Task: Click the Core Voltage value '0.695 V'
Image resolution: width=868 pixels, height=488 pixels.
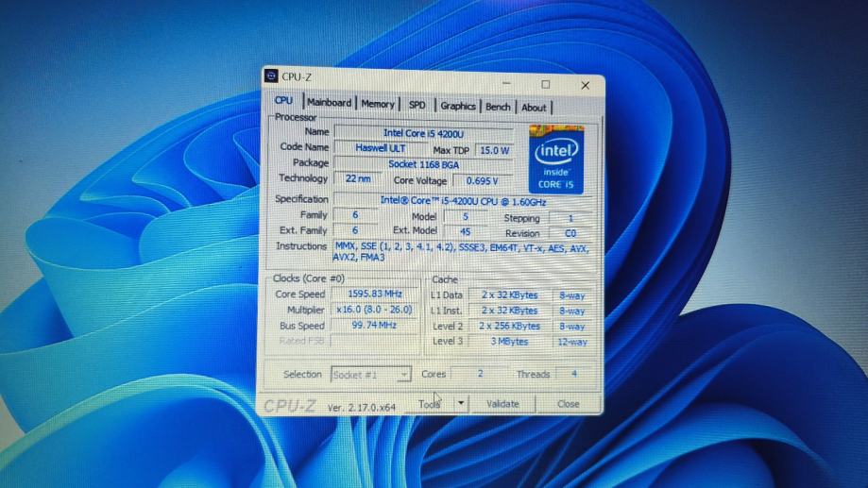Action: [x=482, y=181]
